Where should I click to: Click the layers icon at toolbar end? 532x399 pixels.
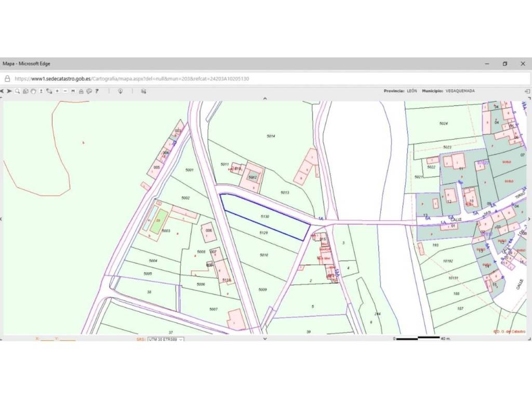pos(143,91)
